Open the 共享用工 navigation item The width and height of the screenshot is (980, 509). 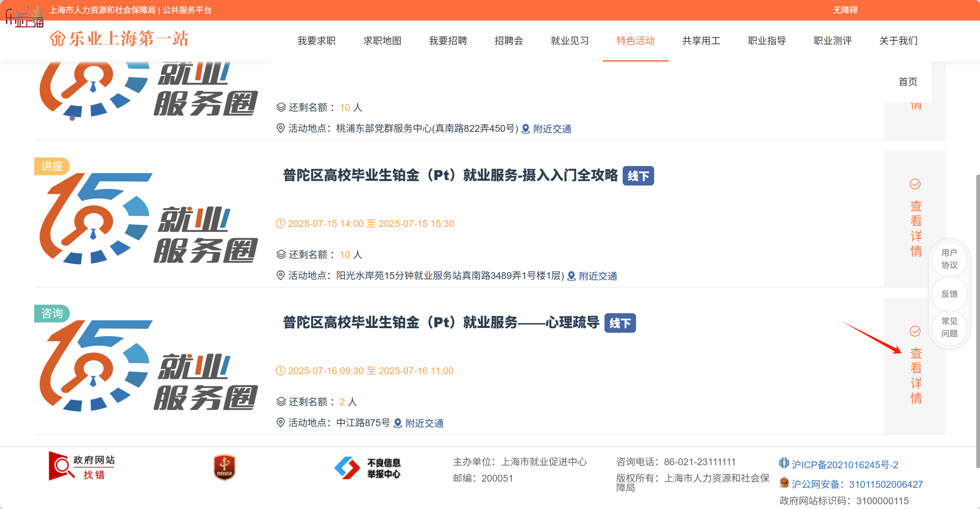click(701, 41)
